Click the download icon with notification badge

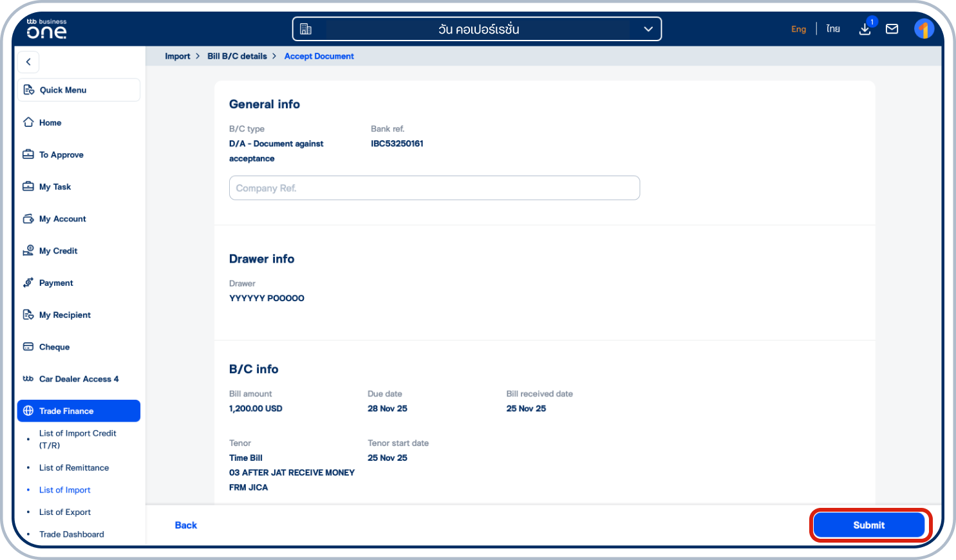(865, 29)
